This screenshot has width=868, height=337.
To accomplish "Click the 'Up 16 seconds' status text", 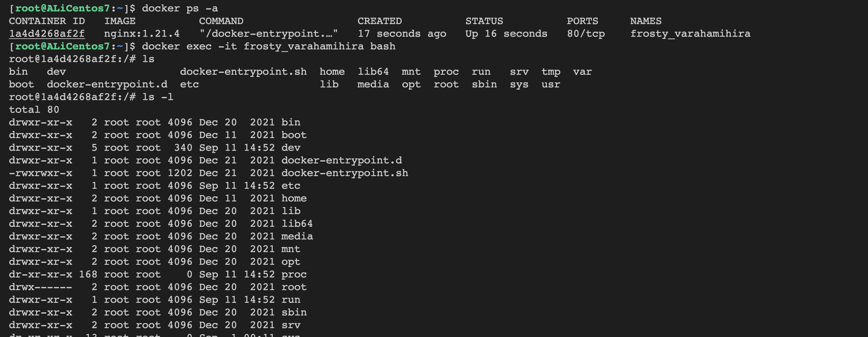I will (506, 34).
